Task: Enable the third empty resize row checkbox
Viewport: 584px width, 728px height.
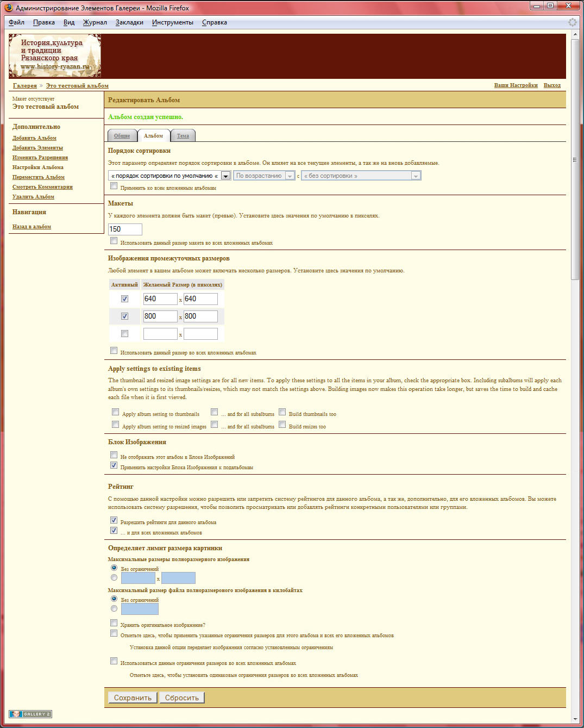Action: 124,334
